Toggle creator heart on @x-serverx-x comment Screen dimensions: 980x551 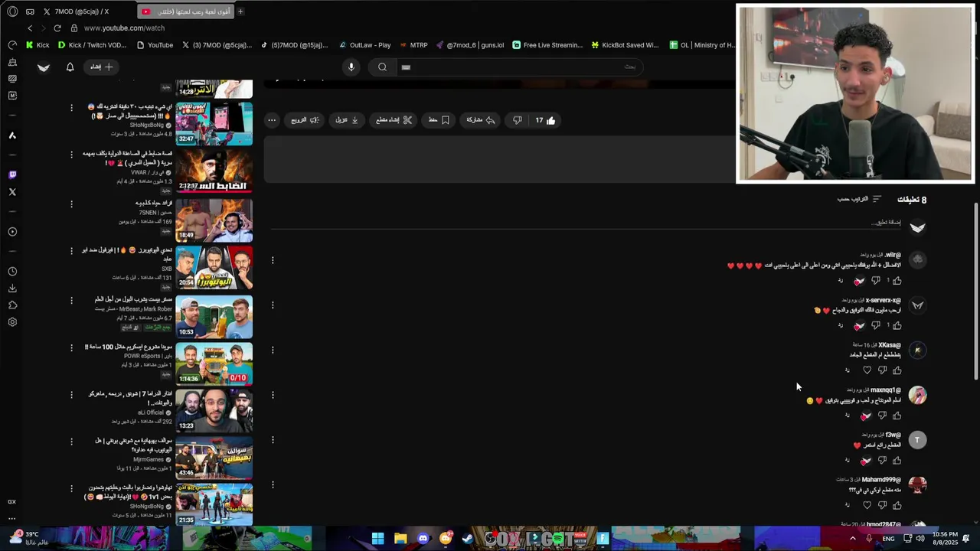859,326
